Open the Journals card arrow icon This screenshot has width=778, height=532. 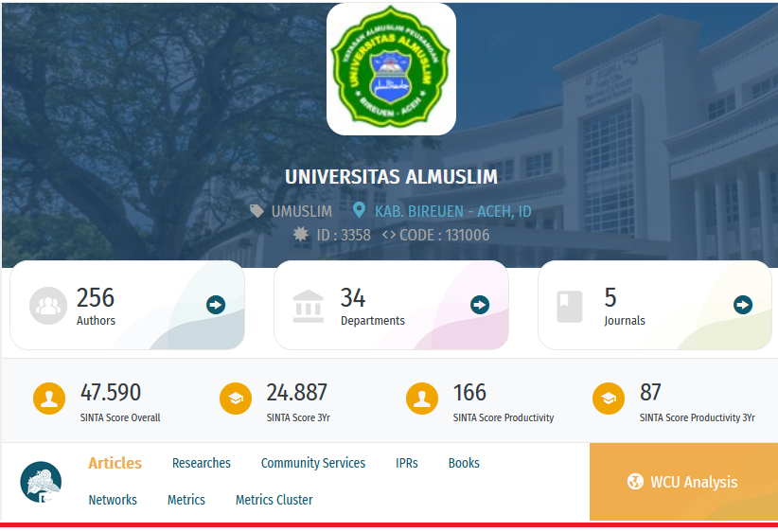pyautogui.click(x=743, y=305)
